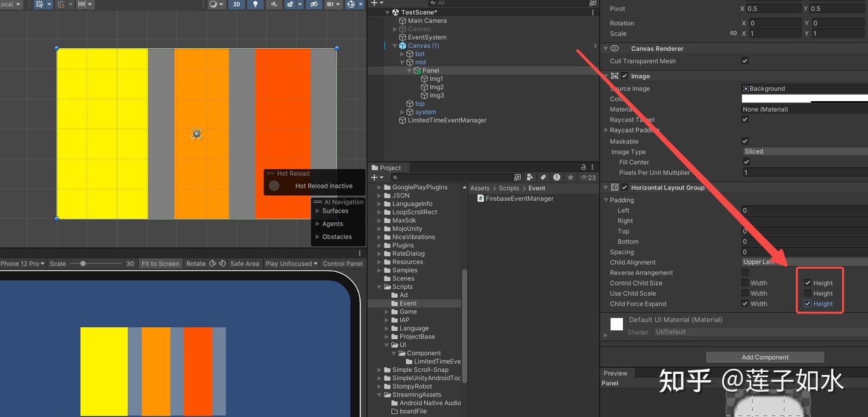The height and width of the screenshot is (417, 868).
Task: Toggle Child Force Expand Height checkbox
Action: coord(808,304)
